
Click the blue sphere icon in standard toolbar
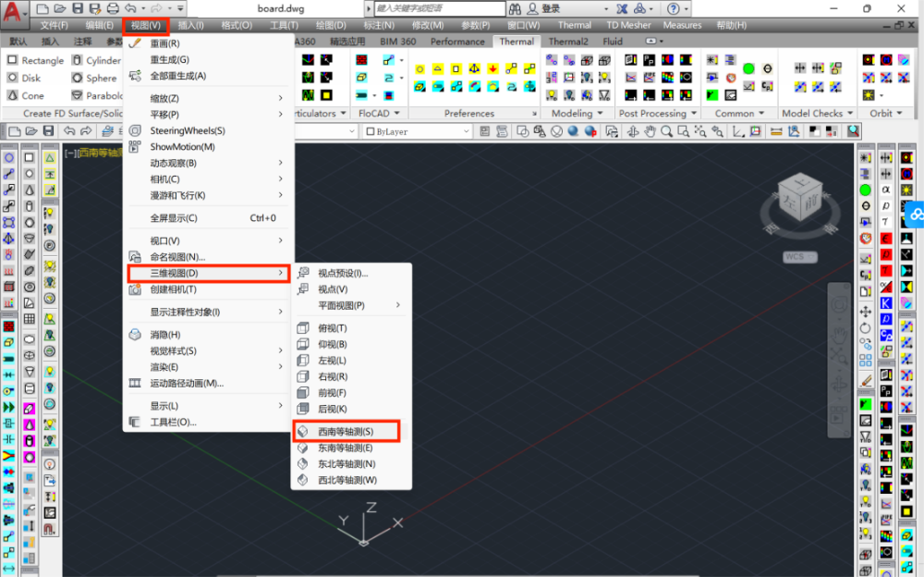coord(574,131)
